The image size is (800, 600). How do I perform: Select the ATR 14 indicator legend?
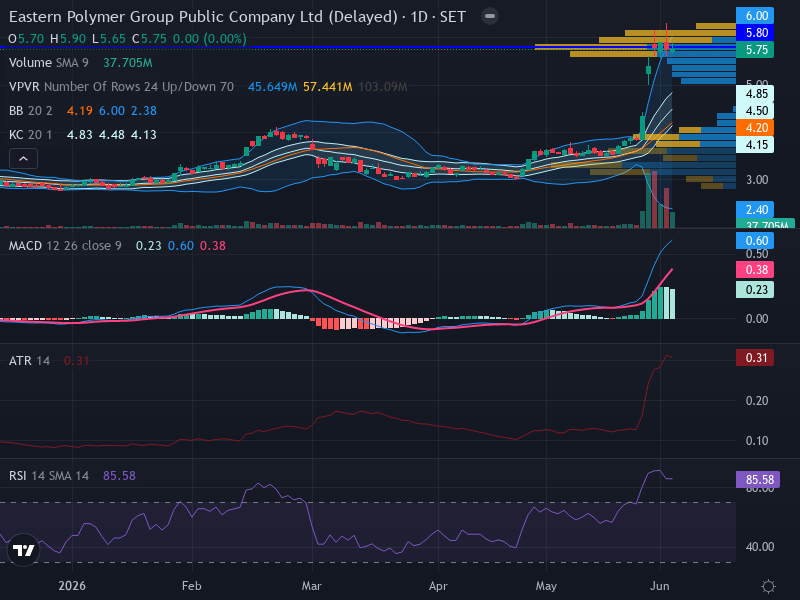click(x=30, y=361)
